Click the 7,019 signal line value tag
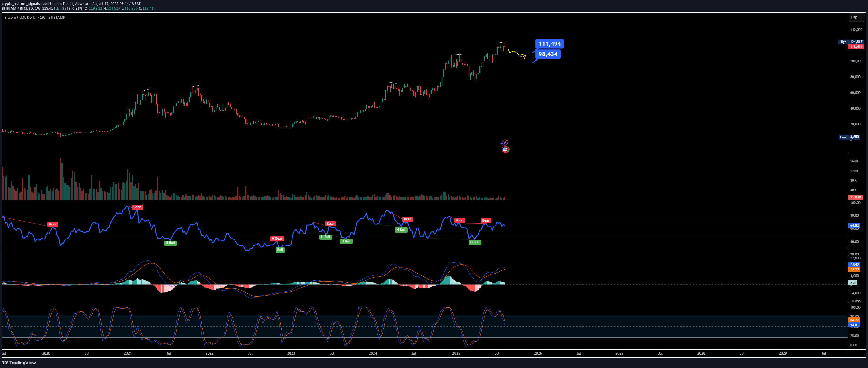 coord(854,269)
